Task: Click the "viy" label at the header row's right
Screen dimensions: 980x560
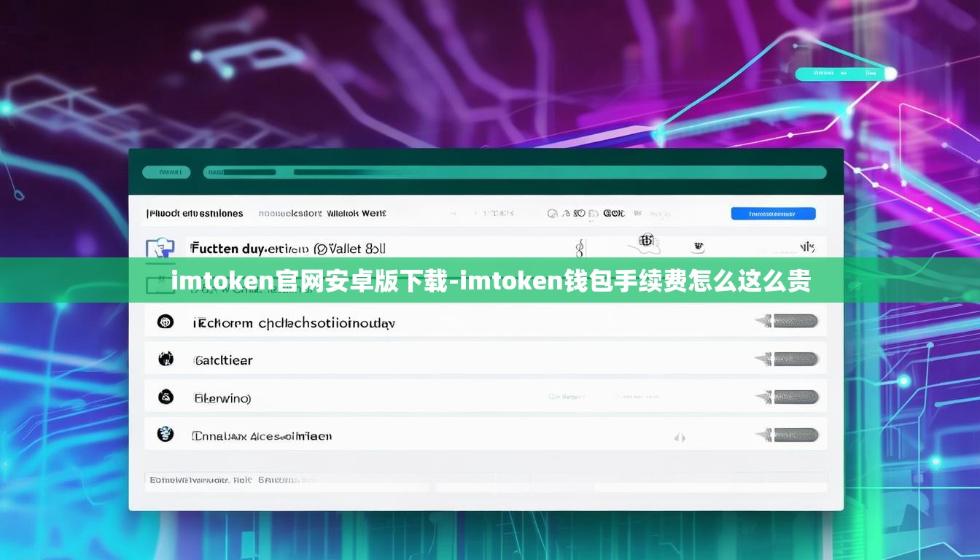Action: (806, 247)
